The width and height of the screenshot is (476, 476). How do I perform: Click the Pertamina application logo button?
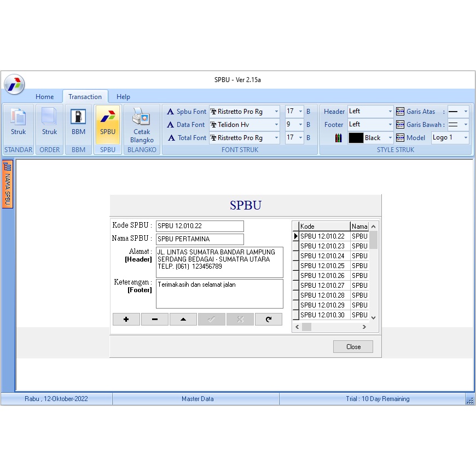point(14,84)
